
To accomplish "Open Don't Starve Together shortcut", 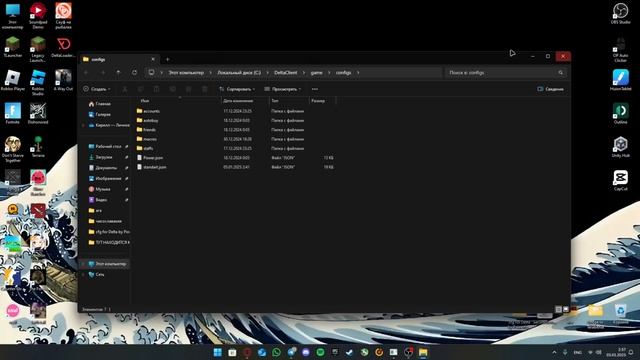I will [13, 149].
